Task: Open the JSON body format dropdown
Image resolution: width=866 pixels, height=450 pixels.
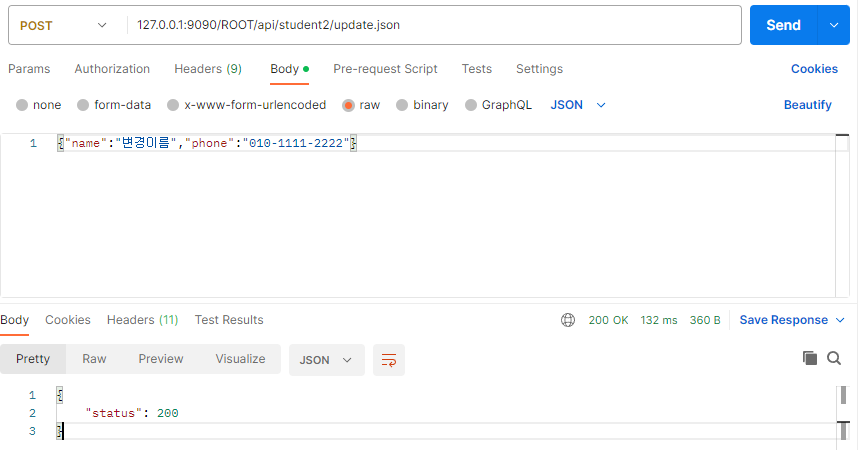Action: point(578,105)
